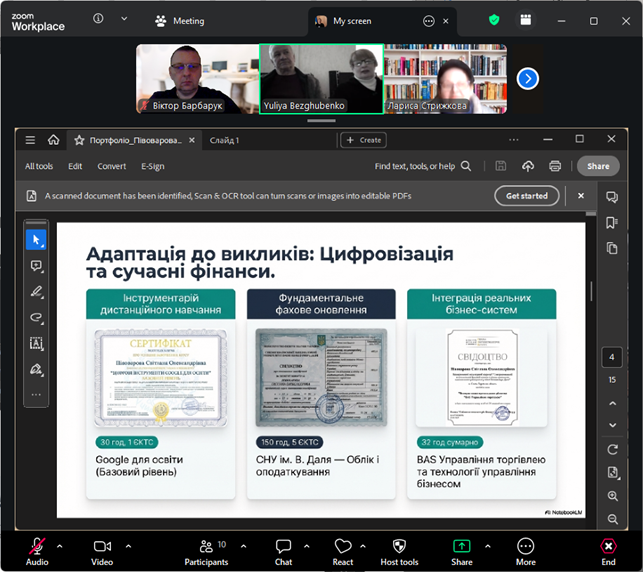Click the current page number 4 field
The image size is (643, 572).
(x=612, y=357)
